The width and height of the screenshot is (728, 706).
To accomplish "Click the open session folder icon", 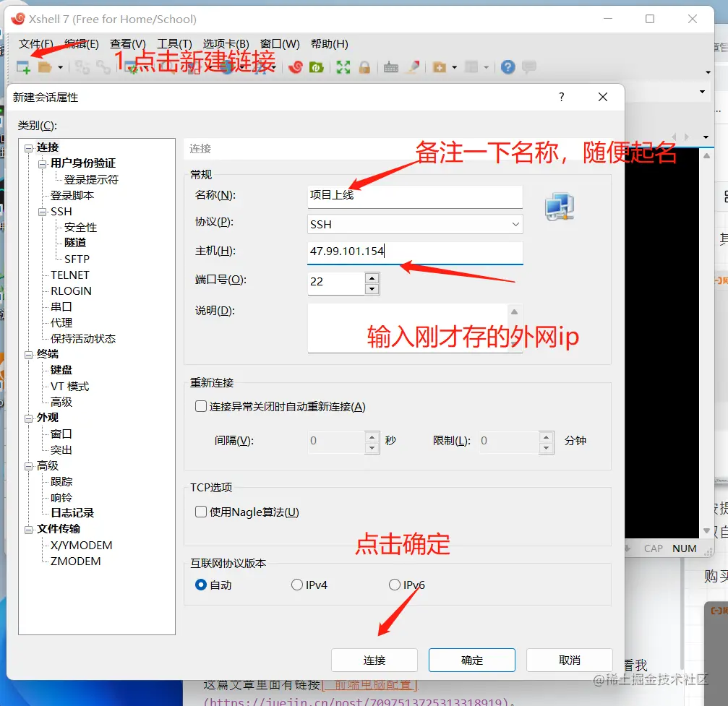I will coord(45,68).
